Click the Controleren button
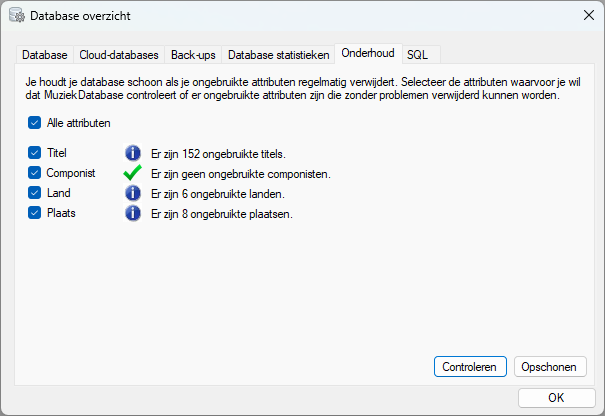 tap(470, 367)
